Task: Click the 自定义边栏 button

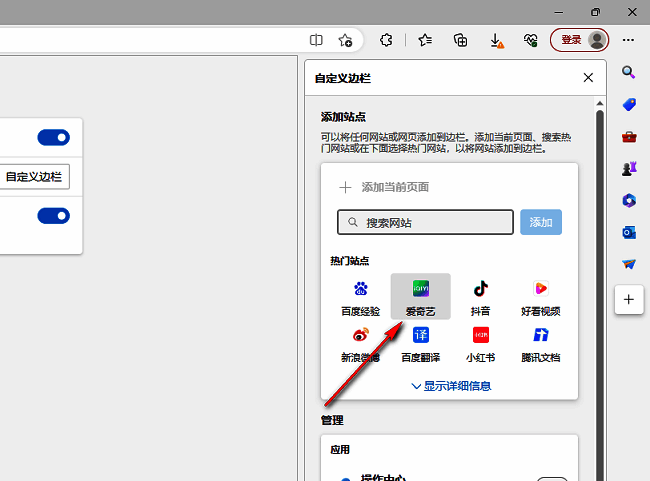Action: [x=34, y=177]
